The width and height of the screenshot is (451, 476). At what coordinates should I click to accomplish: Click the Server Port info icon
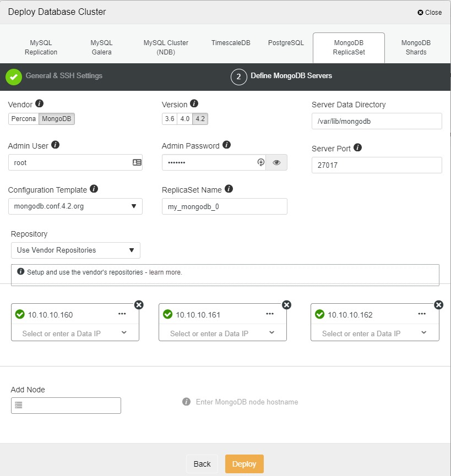tap(357, 147)
